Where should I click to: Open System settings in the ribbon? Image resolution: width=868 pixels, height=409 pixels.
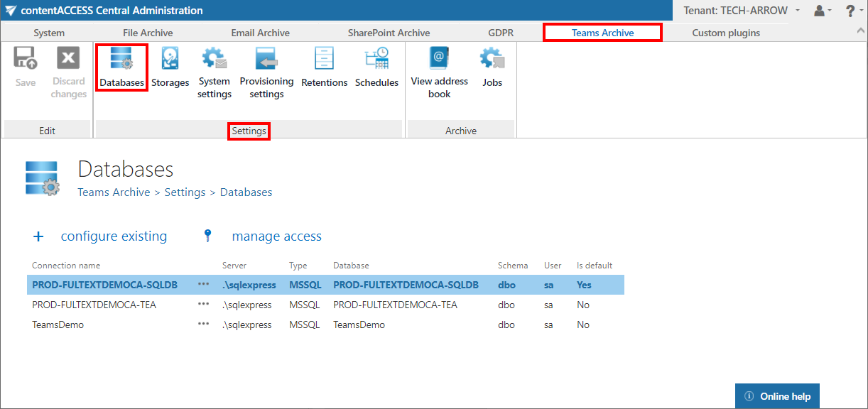coord(215,72)
